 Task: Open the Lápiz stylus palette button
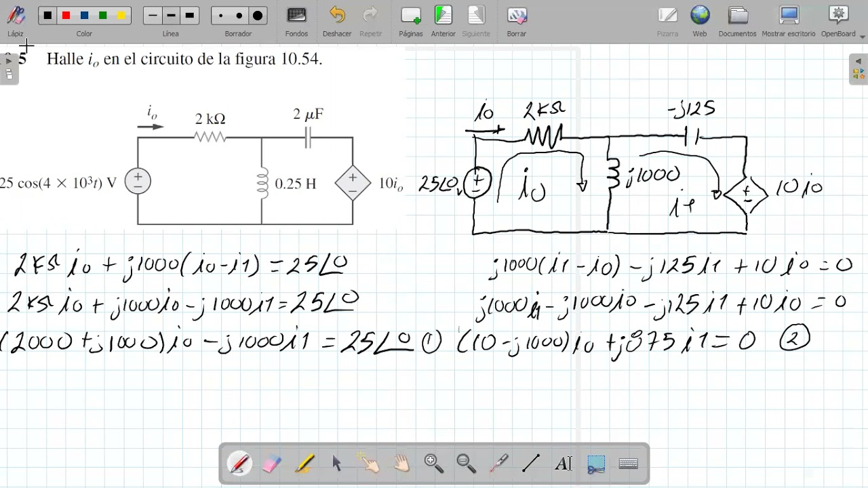coord(15,20)
